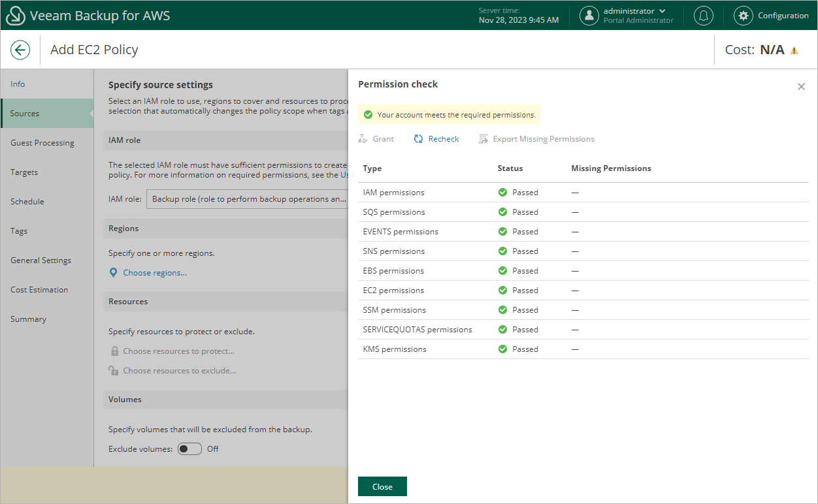Toggle the Exclude volumes switch
Image resolution: width=818 pixels, height=504 pixels.
click(x=189, y=449)
